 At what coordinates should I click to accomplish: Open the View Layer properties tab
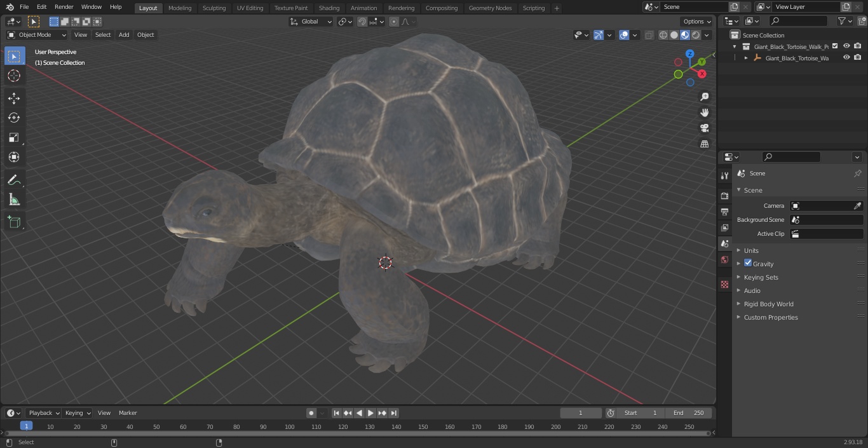724,227
